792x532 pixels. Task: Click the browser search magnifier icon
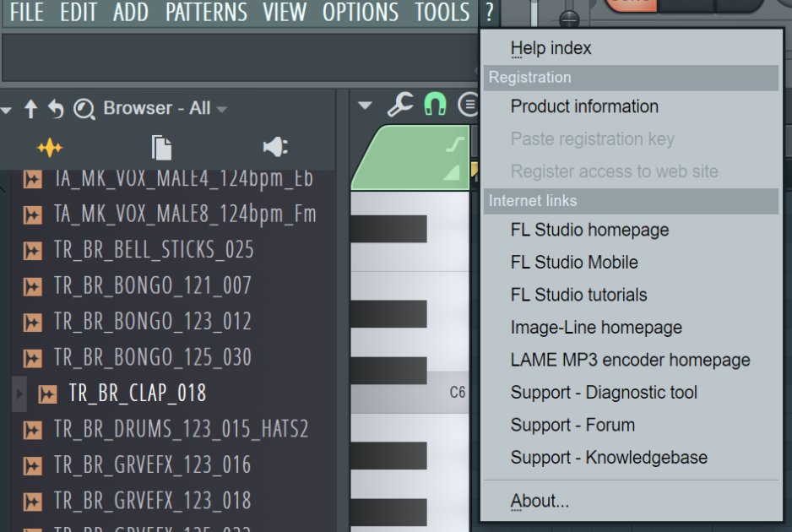[x=84, y=109]
